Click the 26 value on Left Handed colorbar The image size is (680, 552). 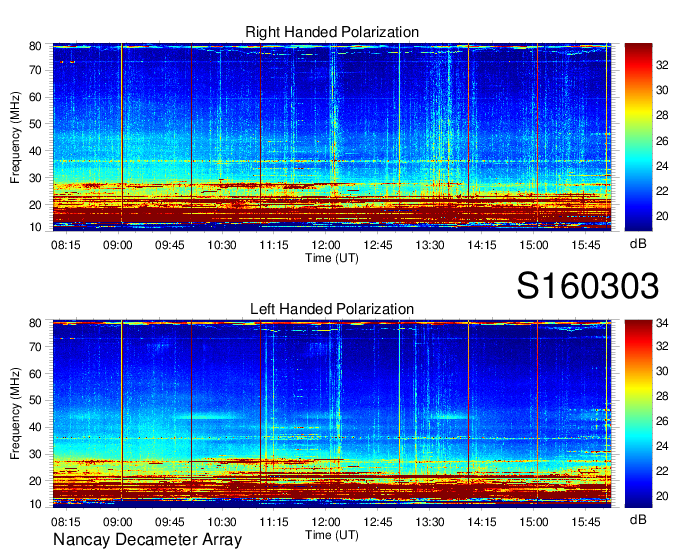pyautogui.click(x=662, y=421)
